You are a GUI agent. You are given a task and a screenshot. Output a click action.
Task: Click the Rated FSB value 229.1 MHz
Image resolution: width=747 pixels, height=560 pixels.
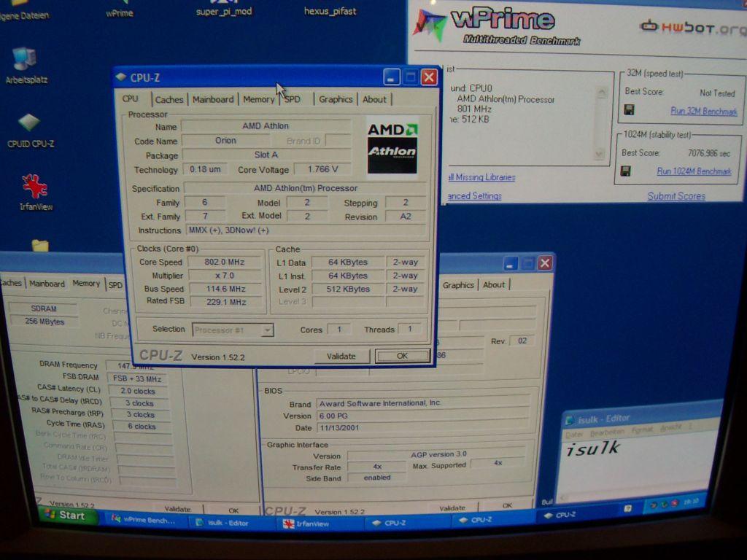(226, 302)
